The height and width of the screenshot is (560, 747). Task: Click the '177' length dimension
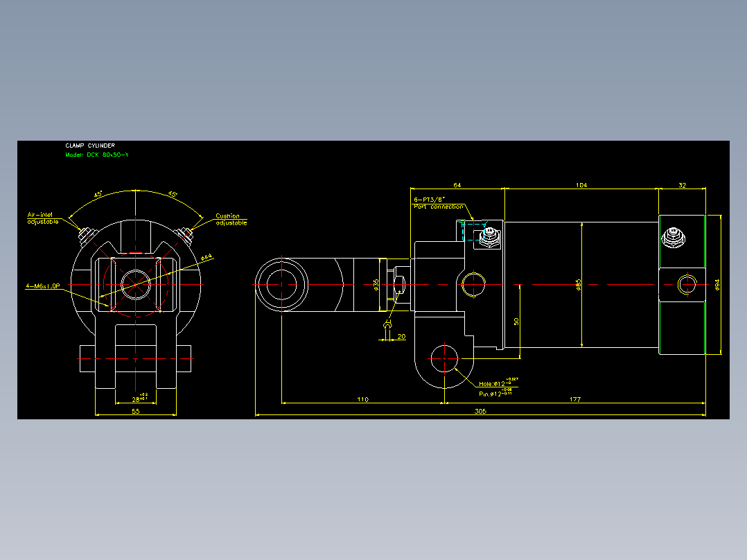(x=575, y=399)
